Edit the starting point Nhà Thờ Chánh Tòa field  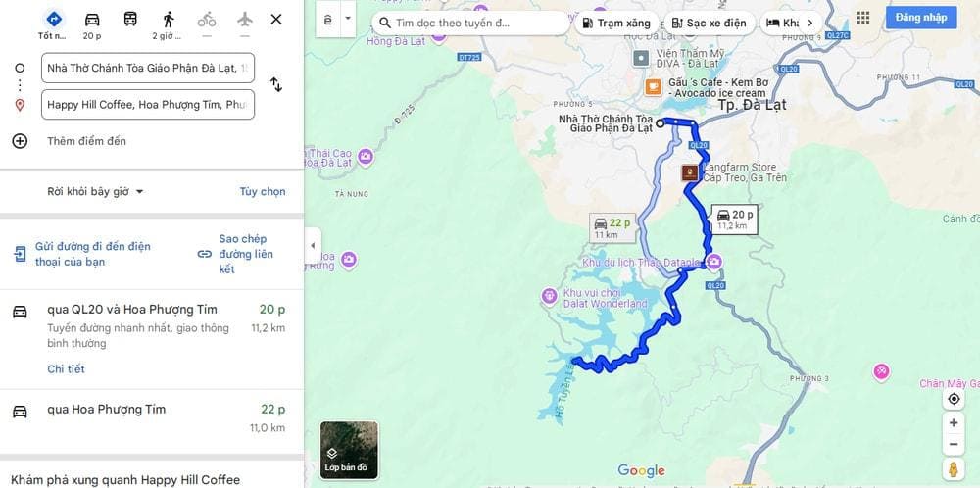pyautogui.click(x=148, y=69)
